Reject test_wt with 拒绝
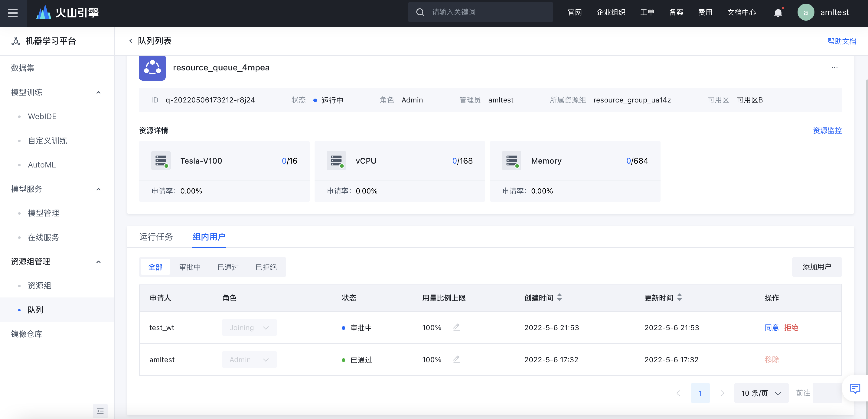This screenshot has height=419, width=868. coord(791,327)
